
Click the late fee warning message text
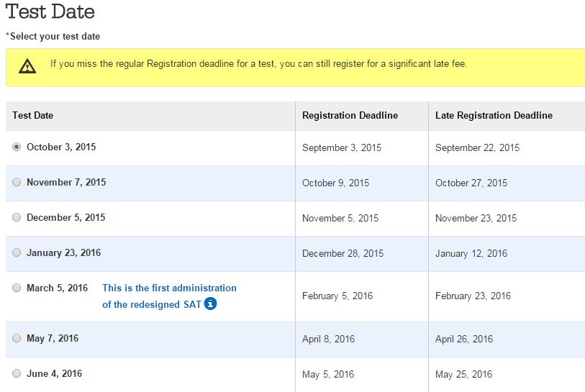(258, 64)
